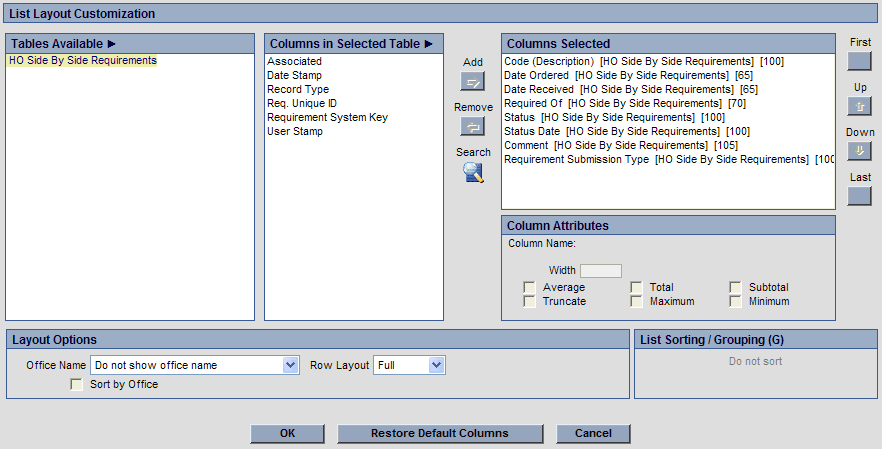Click the Remove column arrow icon

472,126
